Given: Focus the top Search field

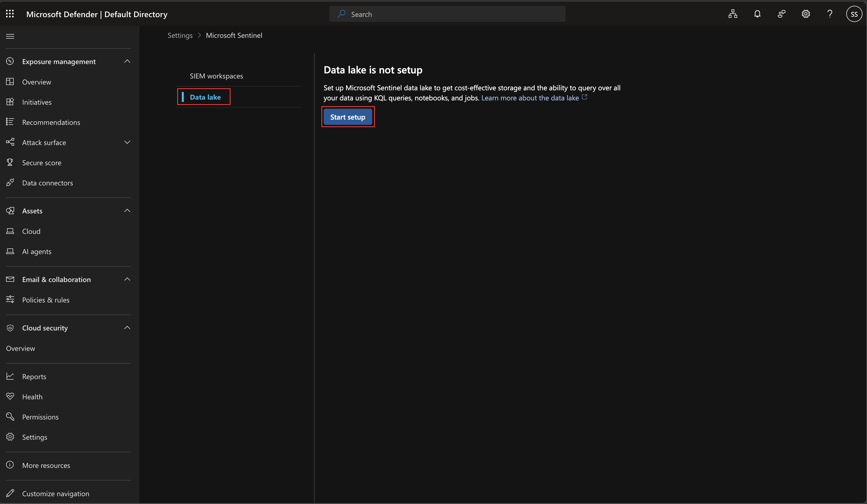Looking at the screenshot, I should 447,14.
